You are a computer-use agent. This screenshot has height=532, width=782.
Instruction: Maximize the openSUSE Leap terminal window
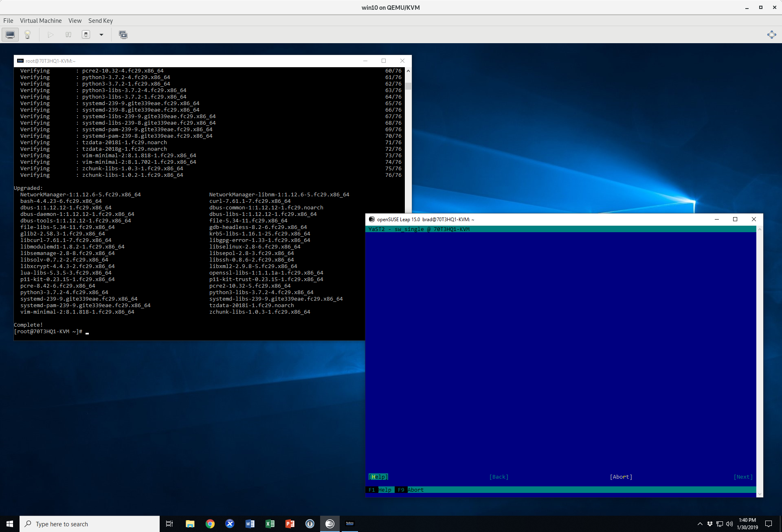coord(735,219)
